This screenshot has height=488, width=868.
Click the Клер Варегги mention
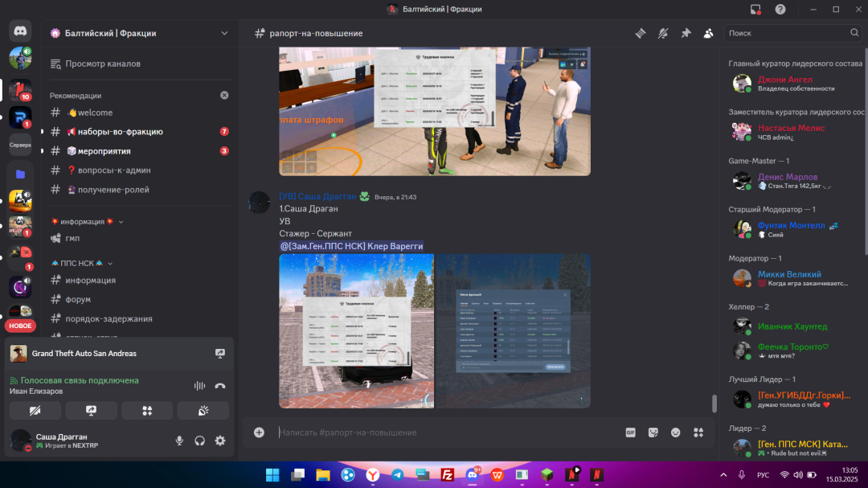click(x=351, y=246)
